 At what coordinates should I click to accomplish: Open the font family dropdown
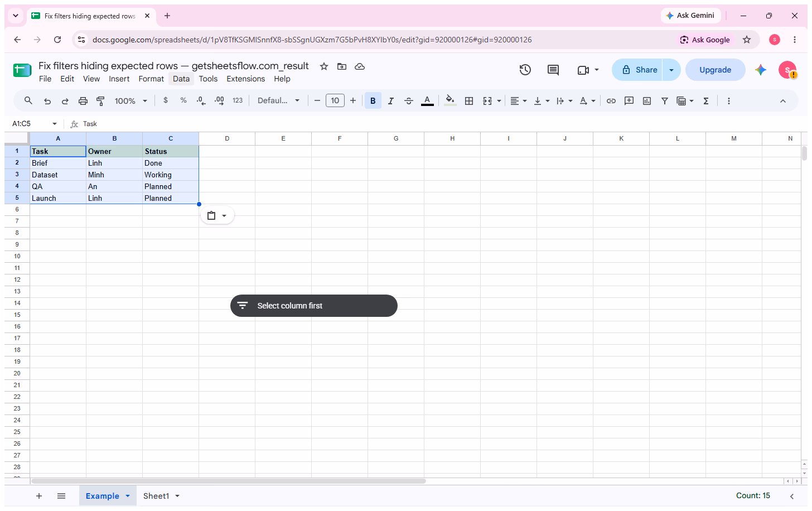279,100
